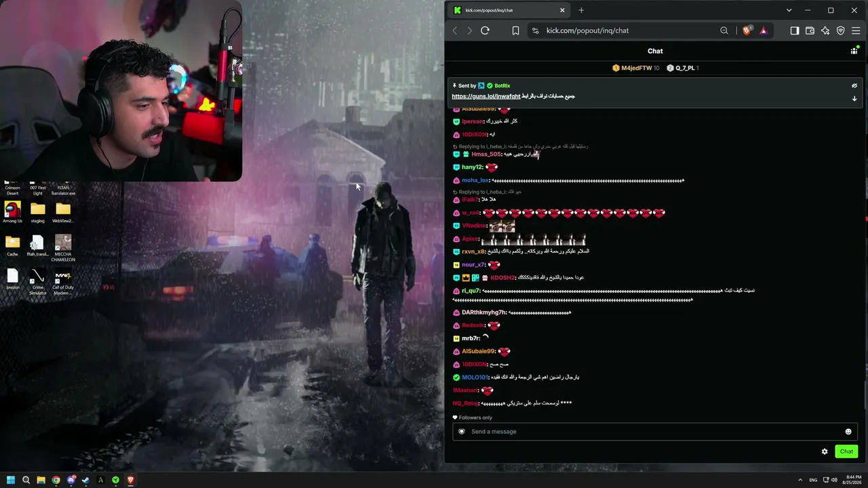Open the taskbar clock showing 8:44 PM
The width and height of the screenshot is (868, 488).
point(852,480)
